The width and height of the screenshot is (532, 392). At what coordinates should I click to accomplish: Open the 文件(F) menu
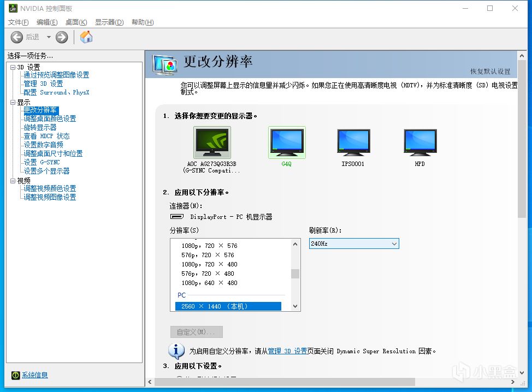pyautogui.click(x=19, y=22)
